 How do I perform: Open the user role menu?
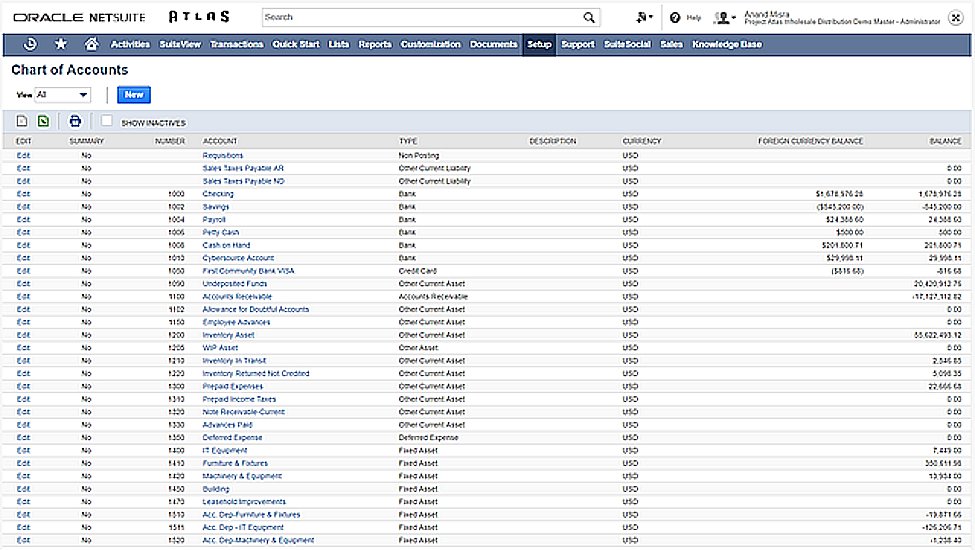tap(727, 17)
